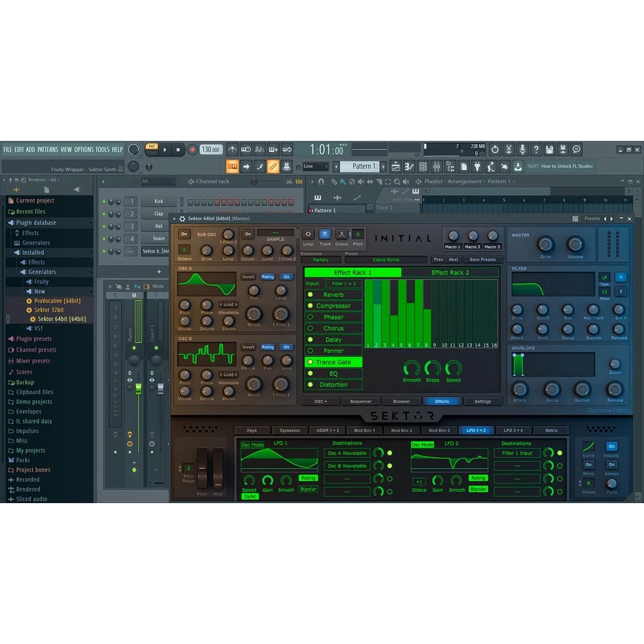Screen dimensions: 644x644
Task: Open the FILE menu
Action: pyautogui.click(x=8, y=150)
